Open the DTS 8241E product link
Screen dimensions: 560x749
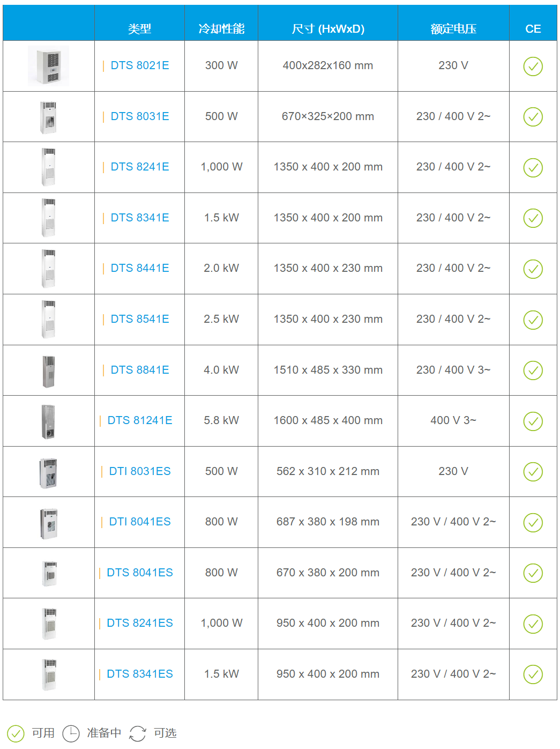pyautogui.click(x=139, y=167)
